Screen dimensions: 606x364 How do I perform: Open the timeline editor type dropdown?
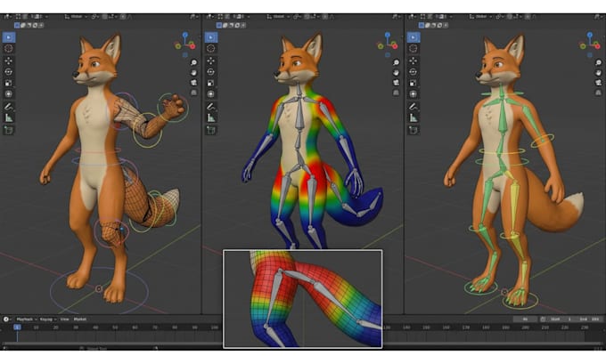(x=6, y=320)
